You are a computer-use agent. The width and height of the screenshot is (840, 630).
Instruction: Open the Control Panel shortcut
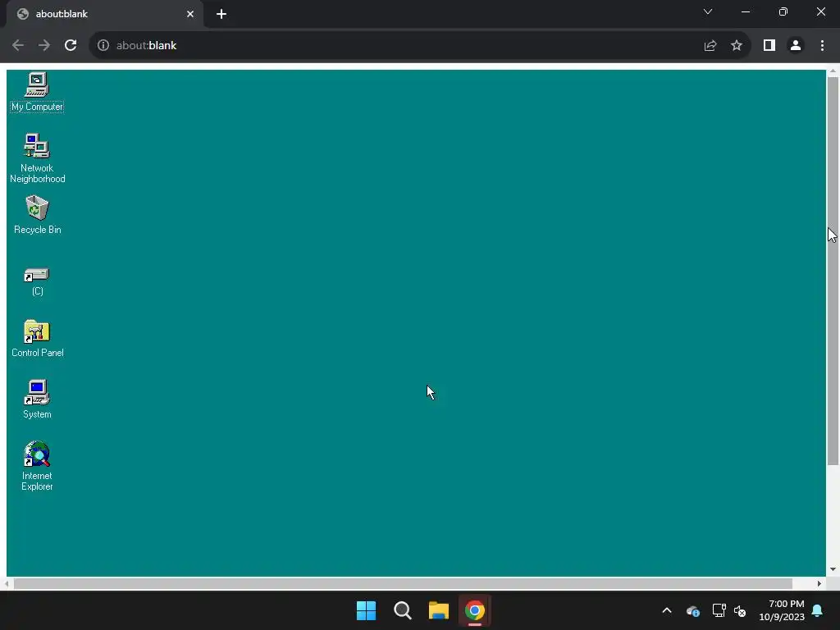coord(37,339)
